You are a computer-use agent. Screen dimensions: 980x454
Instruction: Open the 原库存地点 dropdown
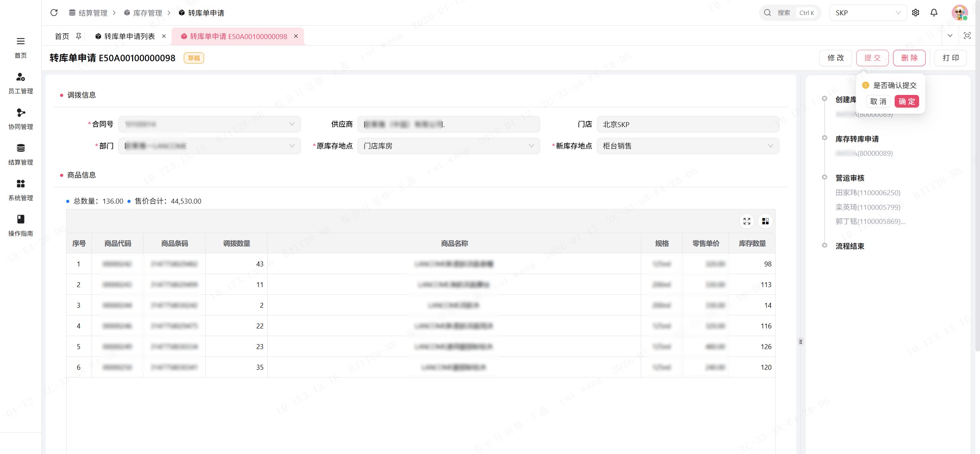click(x=449, y=146)
